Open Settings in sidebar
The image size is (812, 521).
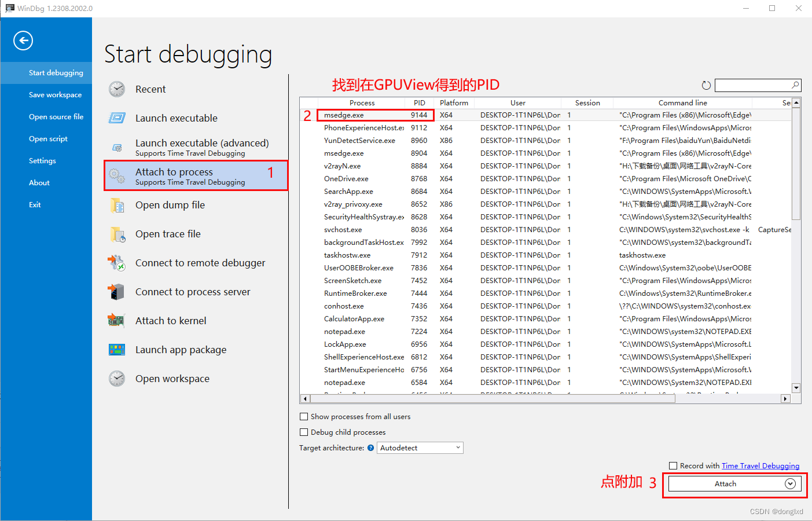click(x=46, y=161)
